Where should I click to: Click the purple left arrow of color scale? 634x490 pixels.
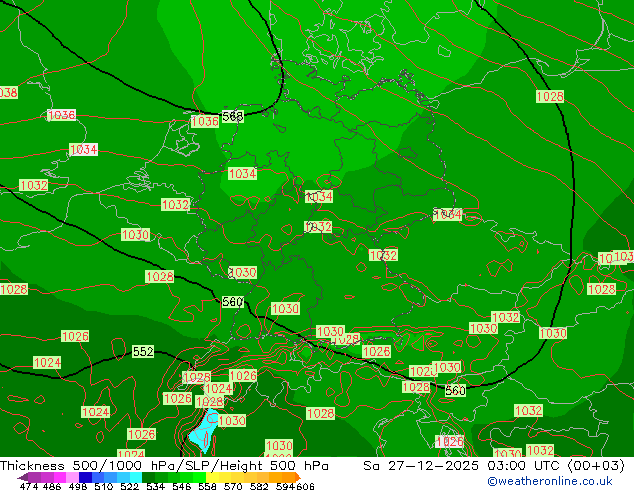(x=23, y=477)
